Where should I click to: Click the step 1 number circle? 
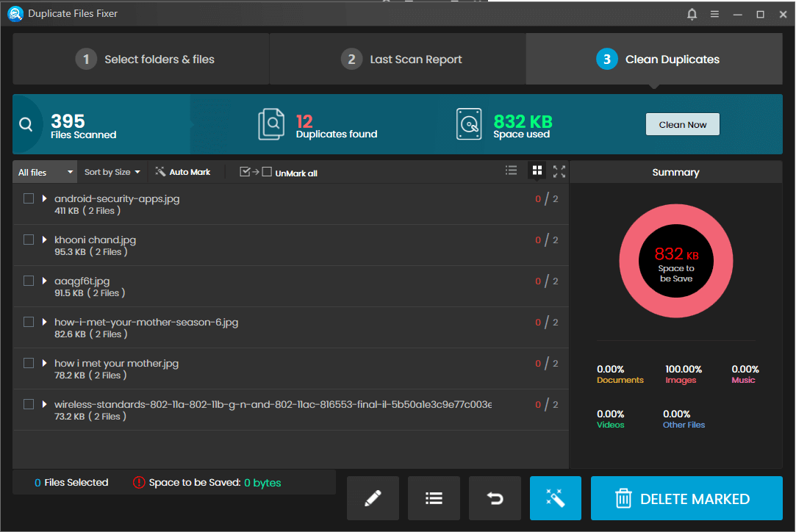tap(86, 60)
